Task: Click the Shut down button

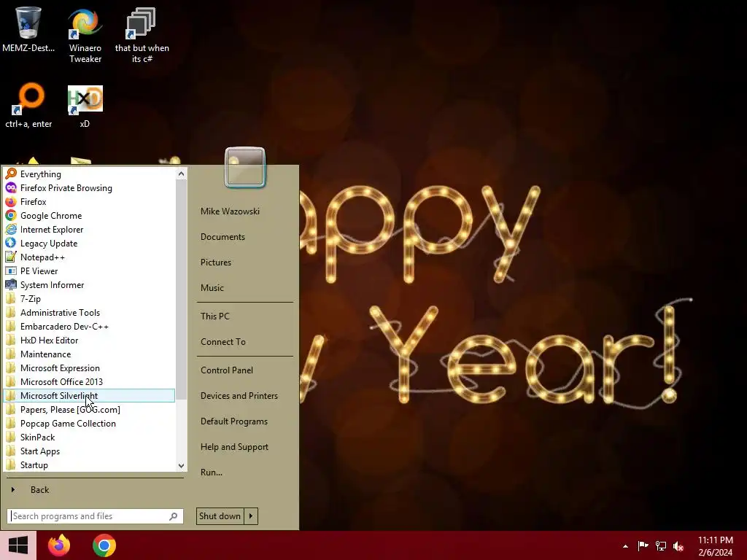Action: [220, 516]
